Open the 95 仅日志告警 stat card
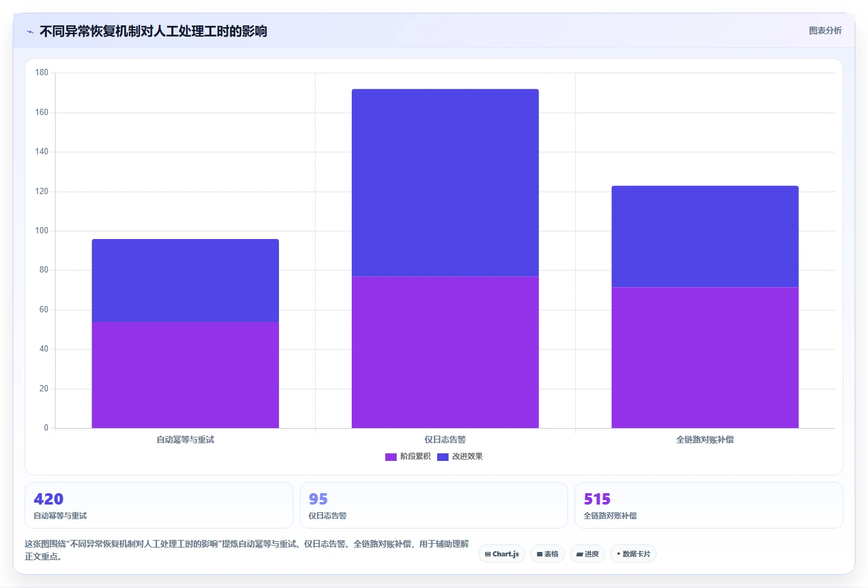Image resolution: width=868 pixels, height=588 pixels. coord(433,505)
